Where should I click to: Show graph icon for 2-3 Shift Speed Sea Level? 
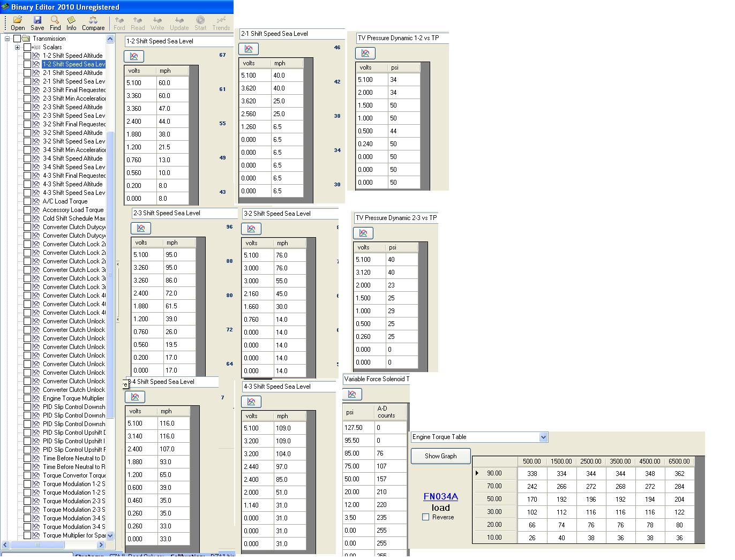click(x=141, y=228)
